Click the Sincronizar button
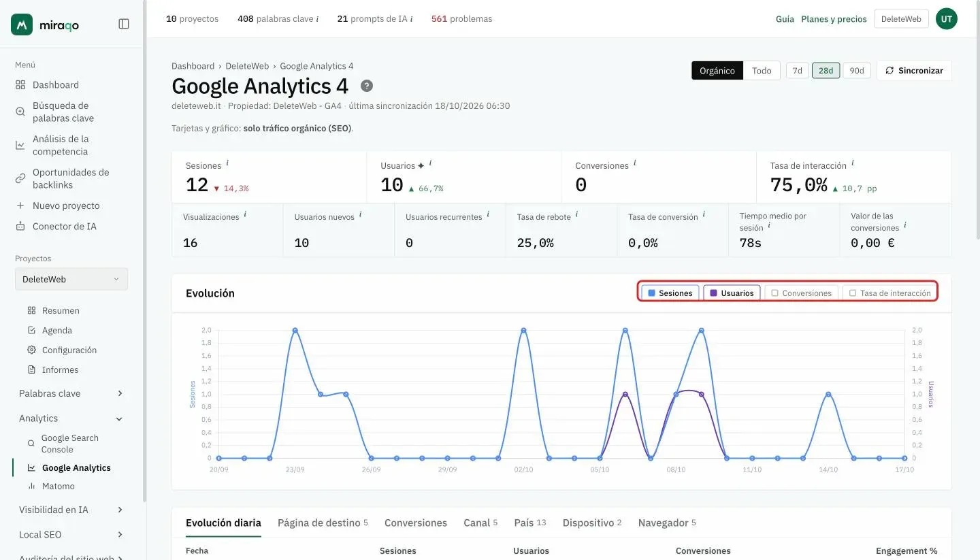The height and width of the screenshot is (560, 980). [x=914, y=71]
